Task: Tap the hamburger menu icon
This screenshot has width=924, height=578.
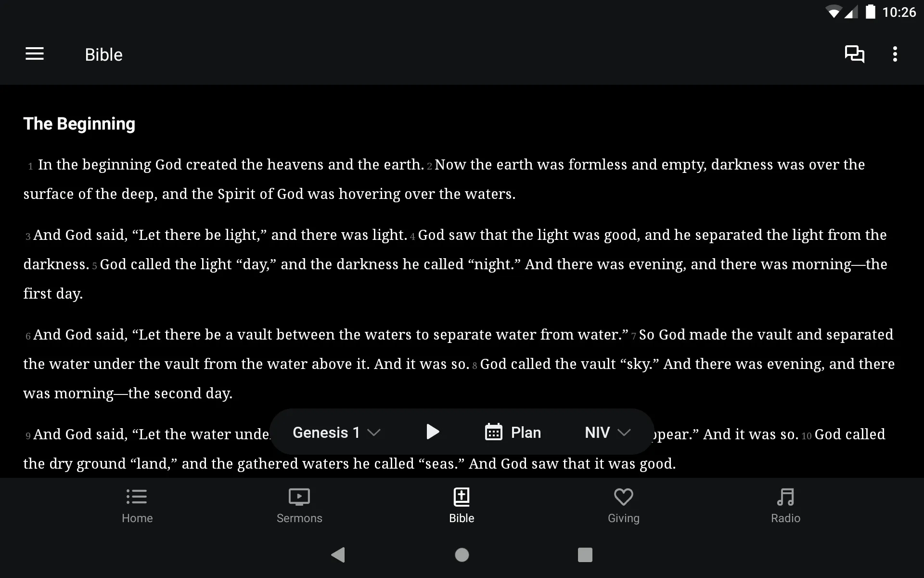Action: [35, 54]
